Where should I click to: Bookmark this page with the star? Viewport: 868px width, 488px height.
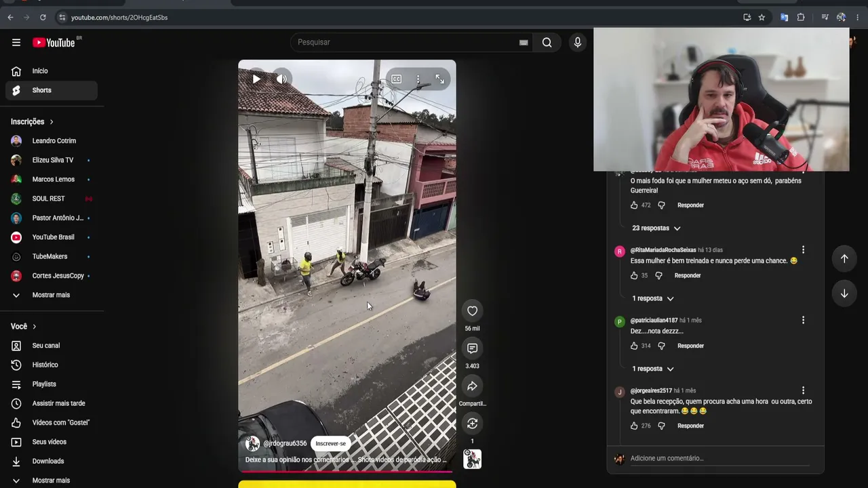point(762,18)
